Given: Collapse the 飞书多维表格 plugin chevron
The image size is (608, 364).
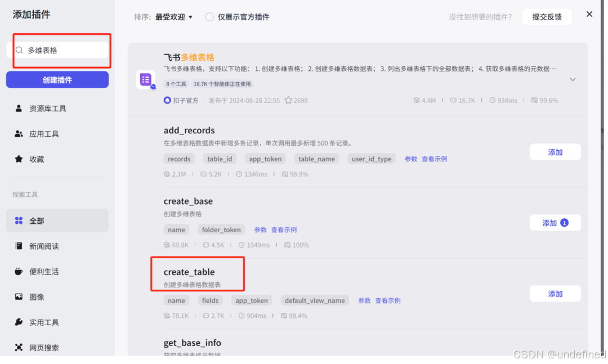Looking at the screenshot, I should (573, 79).
